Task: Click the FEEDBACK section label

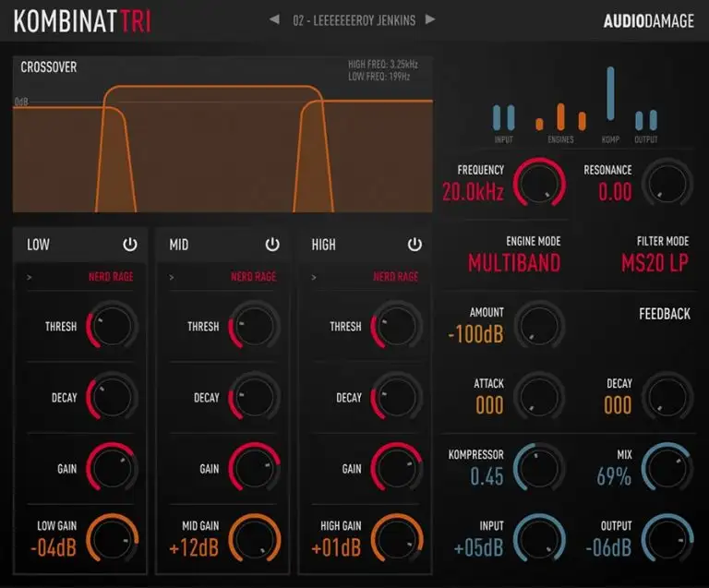Action: [x=665, y=314]
